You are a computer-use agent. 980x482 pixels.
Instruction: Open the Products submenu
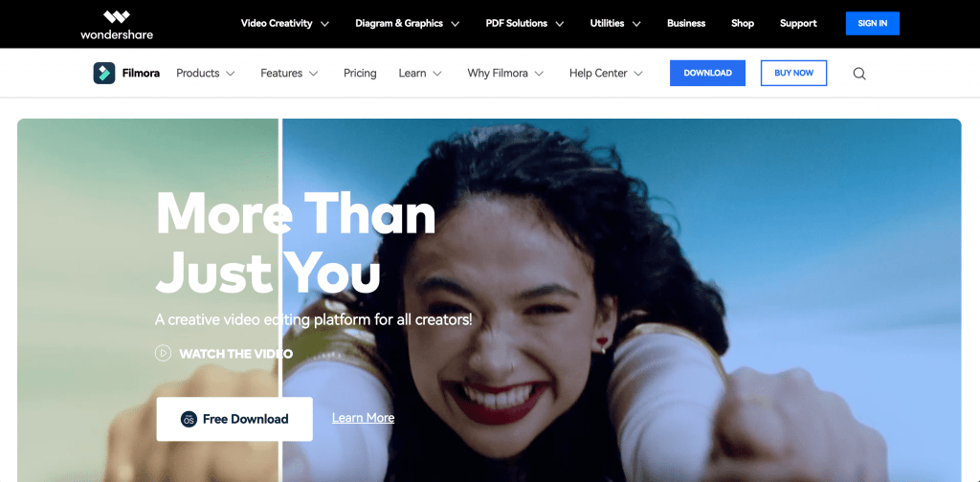tap(206, 73)
